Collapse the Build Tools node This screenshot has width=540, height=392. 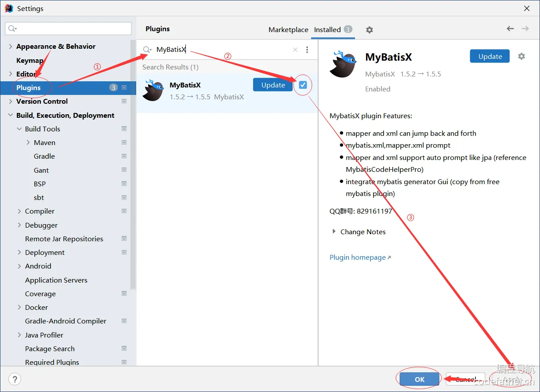click(x=19, y=129)
